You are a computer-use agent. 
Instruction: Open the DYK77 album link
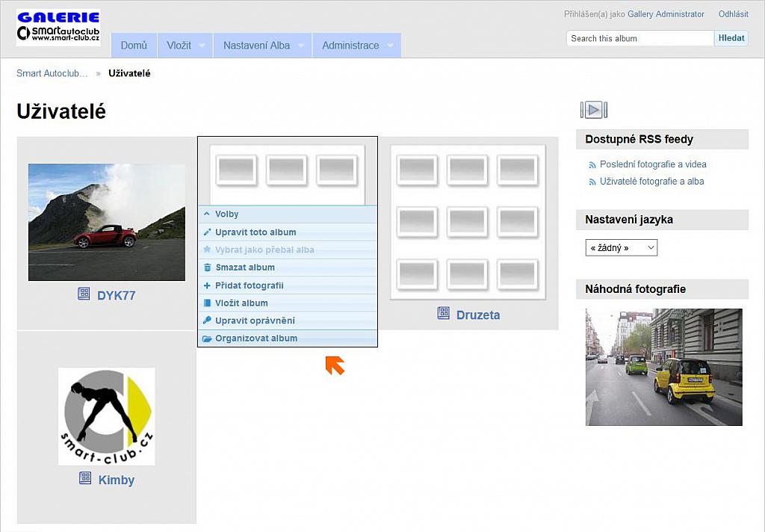tap(116, 295)
